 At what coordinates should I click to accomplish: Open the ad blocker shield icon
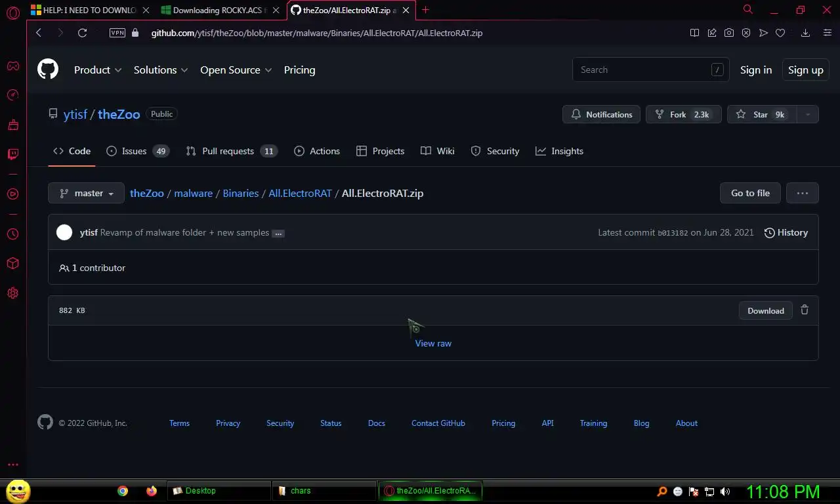click(x=746, y=33)
